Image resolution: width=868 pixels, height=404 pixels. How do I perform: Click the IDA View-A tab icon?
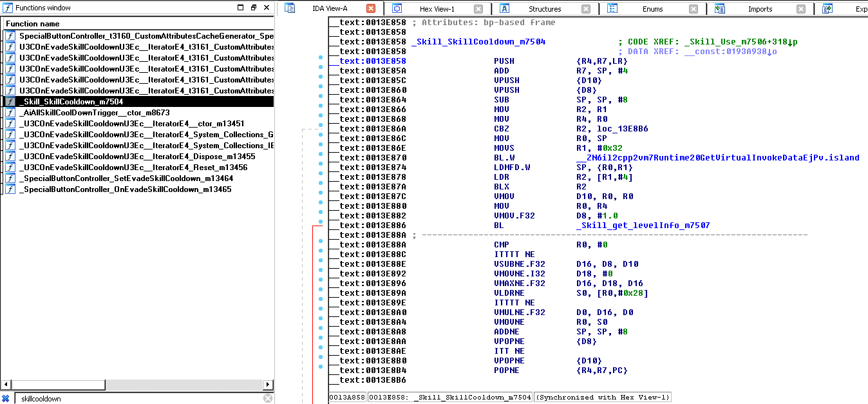290,8
